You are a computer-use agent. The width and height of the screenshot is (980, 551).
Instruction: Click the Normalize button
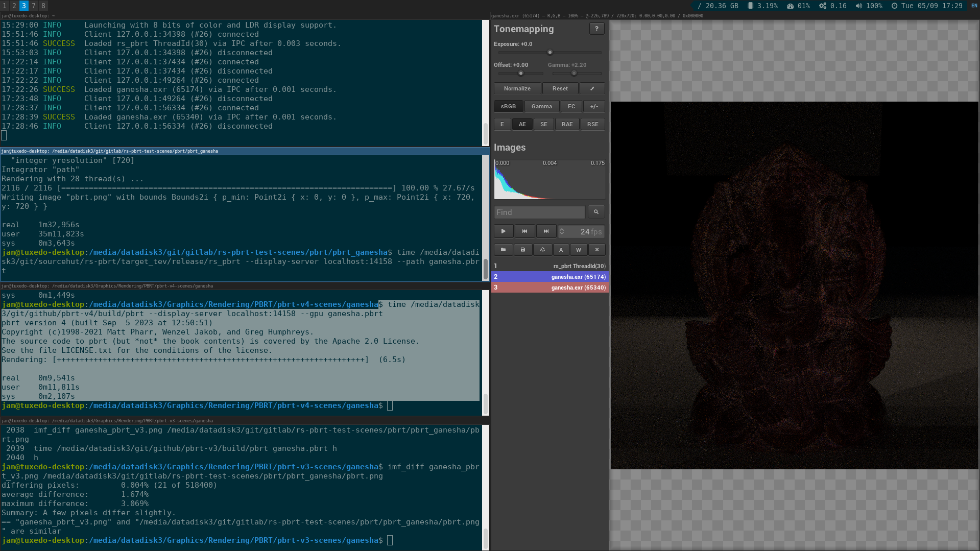pos(517,89)
